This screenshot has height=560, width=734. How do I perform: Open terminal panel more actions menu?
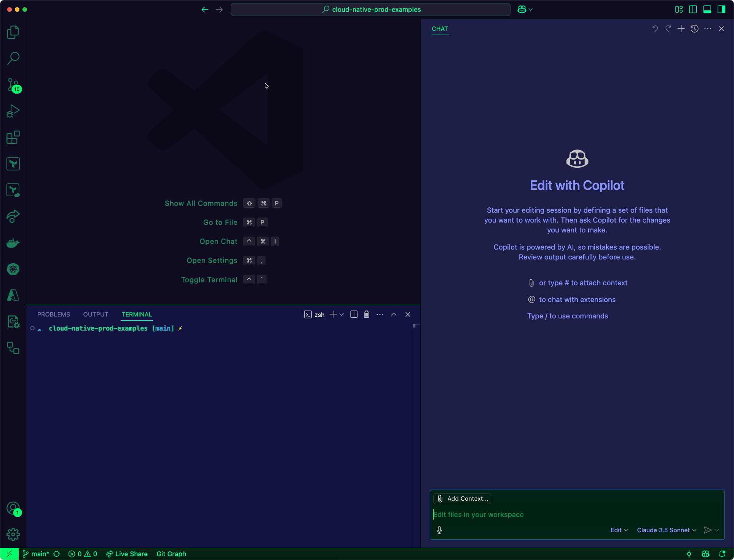click(x=380, y=314)
